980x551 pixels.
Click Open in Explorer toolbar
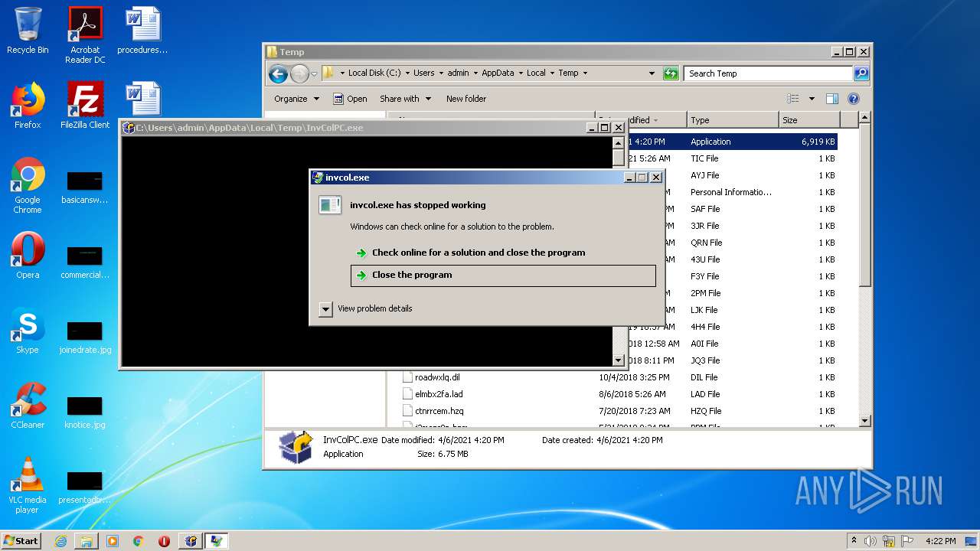(350, 99)
